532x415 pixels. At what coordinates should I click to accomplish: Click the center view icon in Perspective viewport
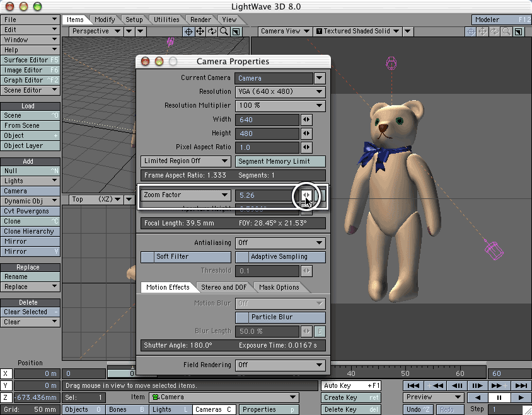pyautogui.click(x=188, y=31)
